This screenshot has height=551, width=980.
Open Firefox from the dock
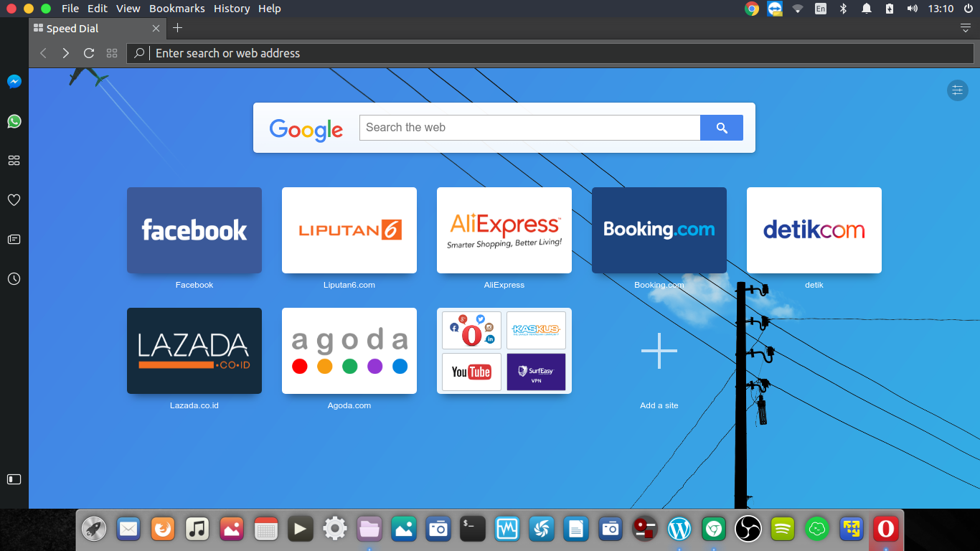pyautogui.click(x=163, y=529)
